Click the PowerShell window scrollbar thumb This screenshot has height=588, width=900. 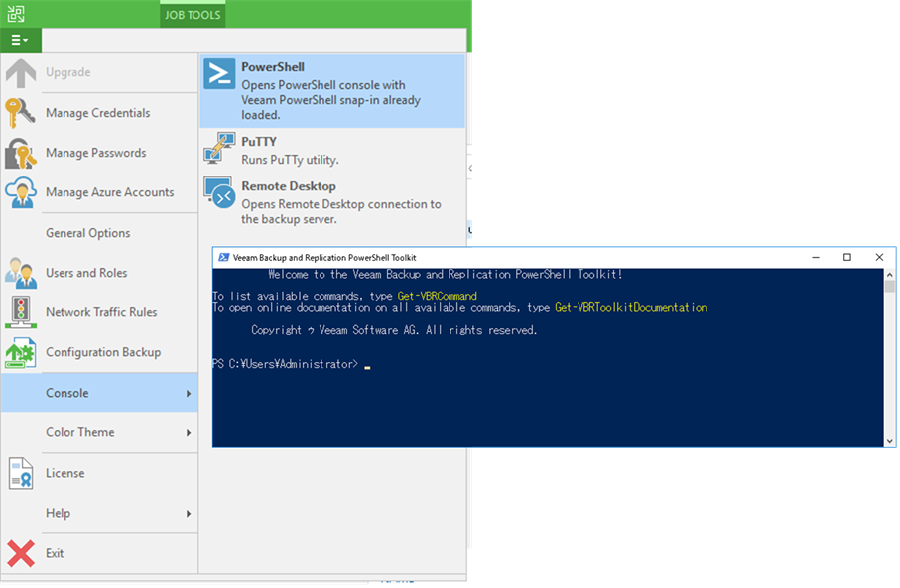point(890,286)
